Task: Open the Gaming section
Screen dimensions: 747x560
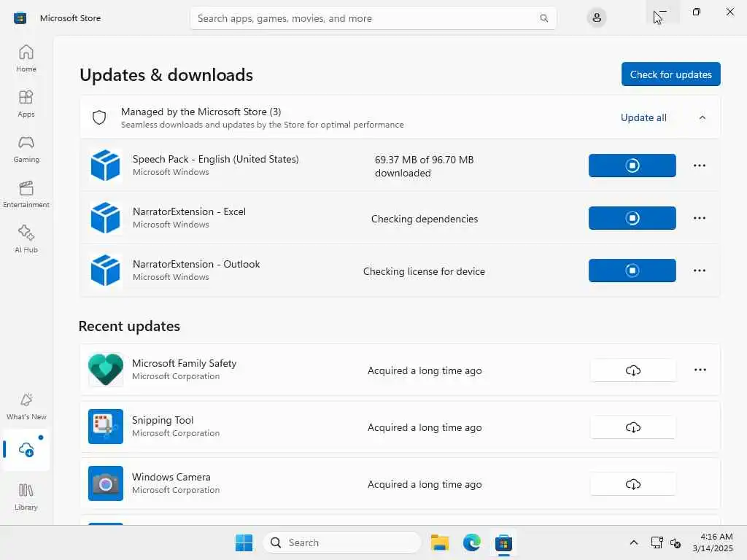Action: [x=26, y=149]
